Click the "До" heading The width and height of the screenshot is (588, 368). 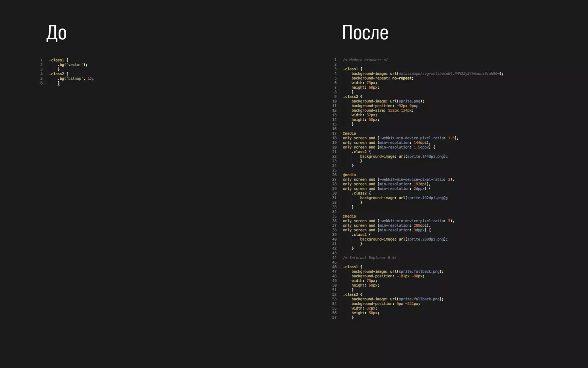(57, 32)
